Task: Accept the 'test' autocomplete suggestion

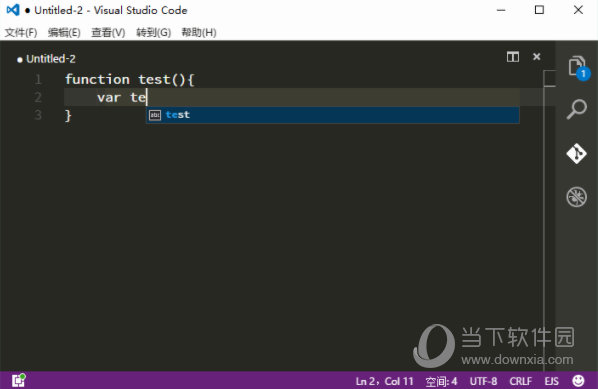Action: [x=333, y=115]
